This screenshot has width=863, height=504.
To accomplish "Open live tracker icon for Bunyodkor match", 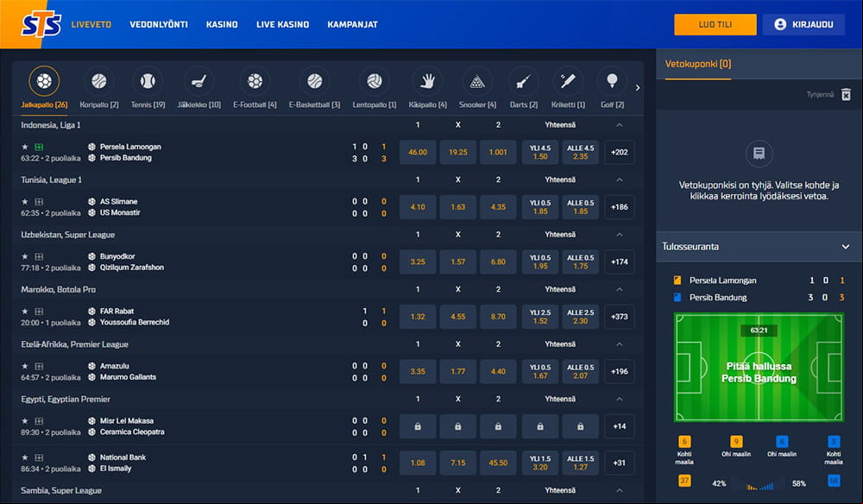I will point(39,256).
